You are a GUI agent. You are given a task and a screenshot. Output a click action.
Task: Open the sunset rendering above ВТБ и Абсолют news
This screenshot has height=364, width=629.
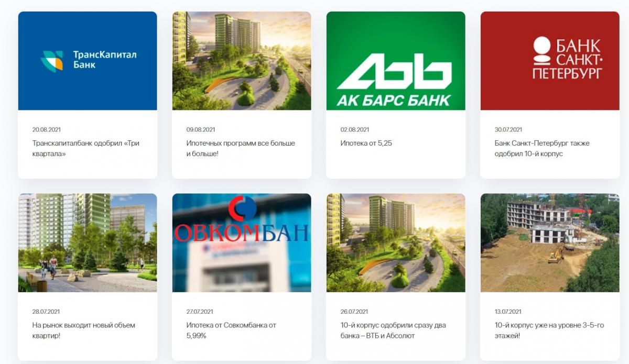pos(396,243)
